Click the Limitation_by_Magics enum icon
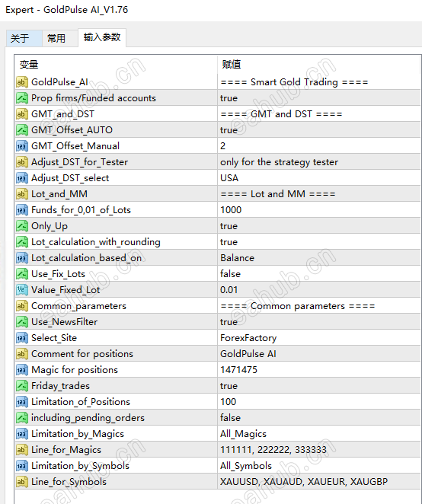422x504 pixels. [x=22, y=434]
